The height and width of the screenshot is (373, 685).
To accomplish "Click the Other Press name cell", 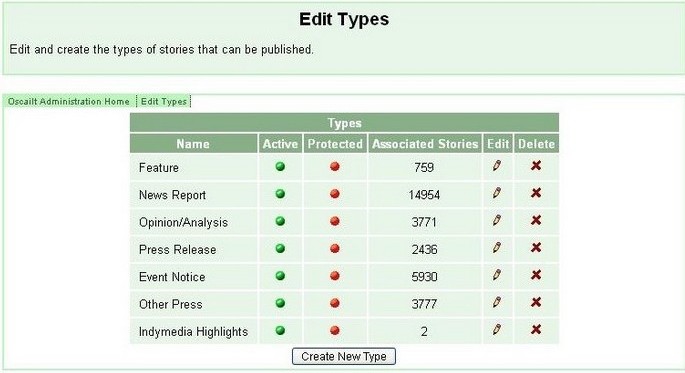I will point(194,304).
